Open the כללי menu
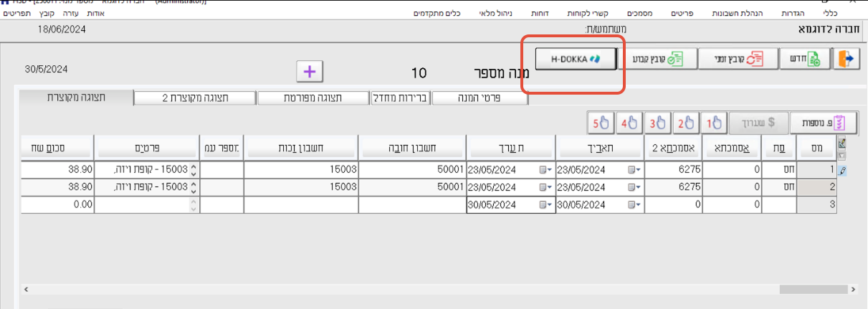 coord(830,14)
